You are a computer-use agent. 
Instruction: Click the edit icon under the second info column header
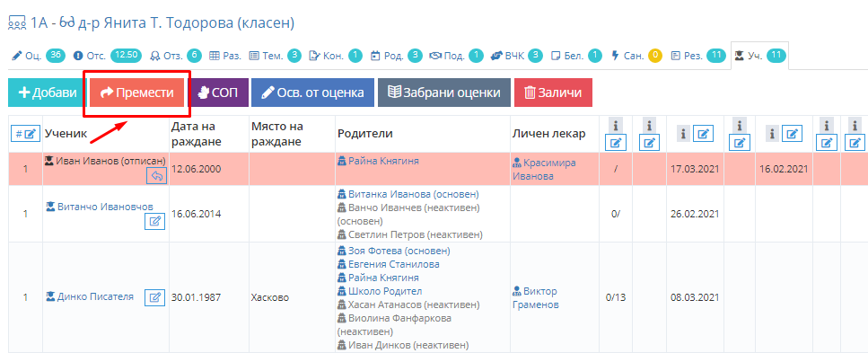[x=649, y=143]
